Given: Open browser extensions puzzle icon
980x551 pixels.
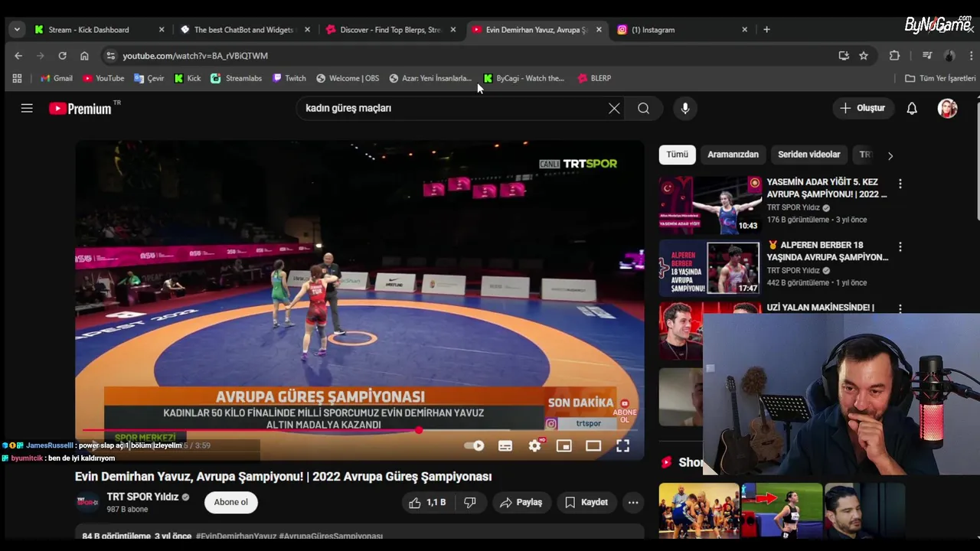Looking at the screenshot, I should pyautogui.click(x=894, y=56).
